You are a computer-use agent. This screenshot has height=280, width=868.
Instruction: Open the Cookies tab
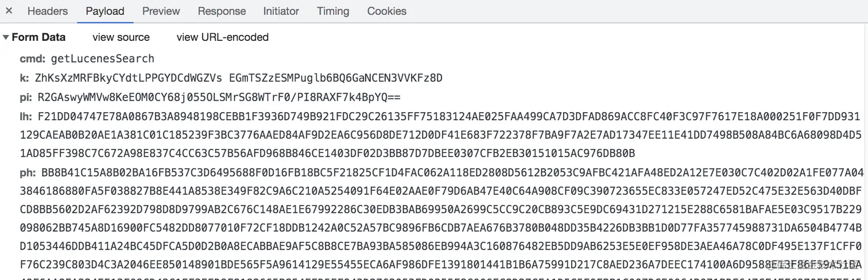[387, 11]
